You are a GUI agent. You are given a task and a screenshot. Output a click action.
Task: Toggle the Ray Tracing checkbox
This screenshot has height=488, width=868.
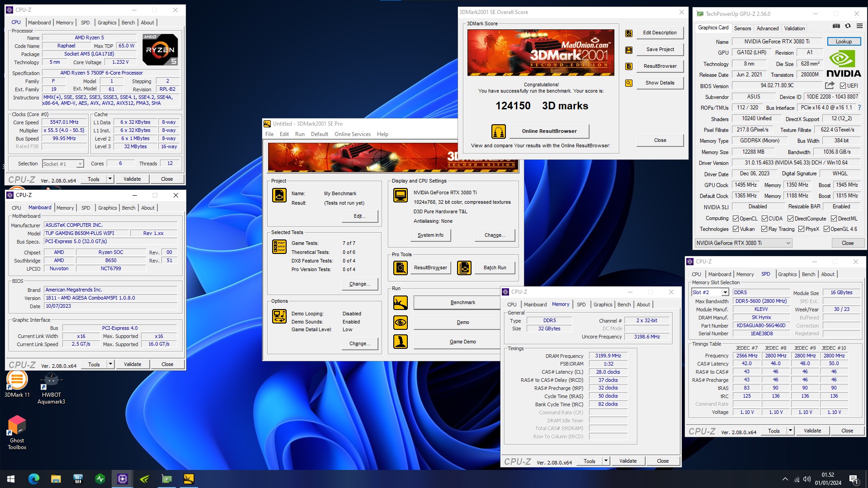[764, 229]
